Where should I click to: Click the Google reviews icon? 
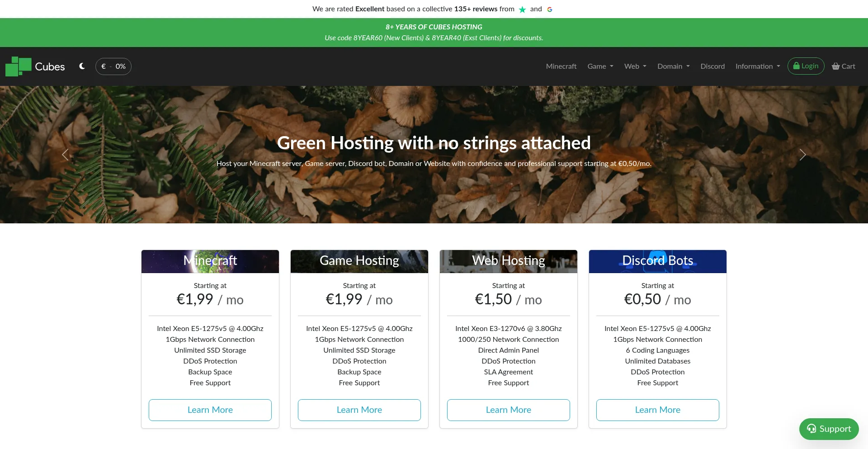(550, 9)
